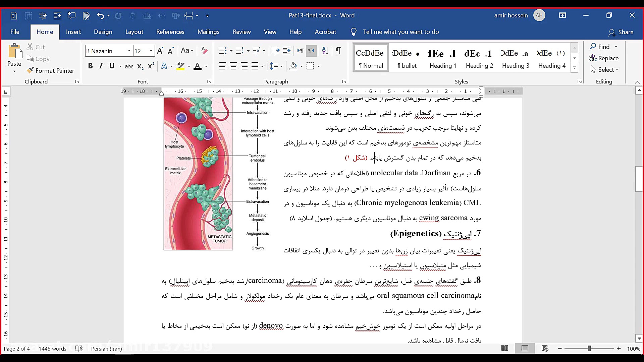
Task: Switch to the References ribbon tab
Action: (170, 32)
